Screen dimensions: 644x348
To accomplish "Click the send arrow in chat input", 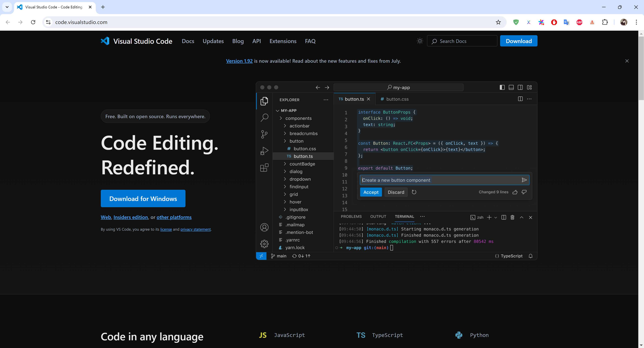I will (x=524, y=180).
